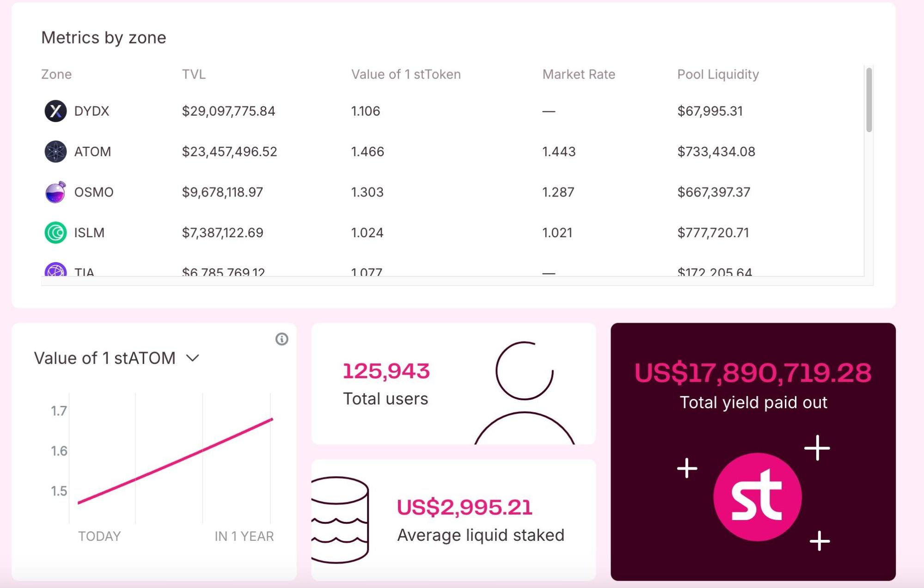Click the Total yield paid out amount
Viewport: 924px width, 588px height.
pos(753,373)
